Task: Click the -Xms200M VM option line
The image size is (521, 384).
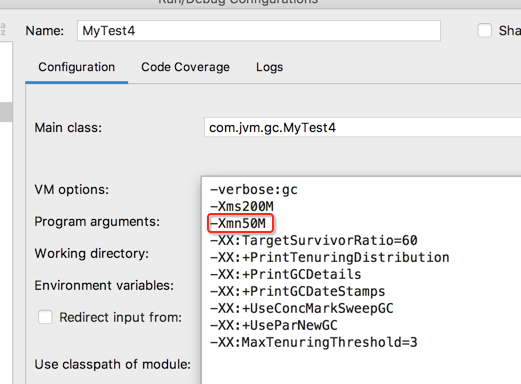Action: point(242,206)
